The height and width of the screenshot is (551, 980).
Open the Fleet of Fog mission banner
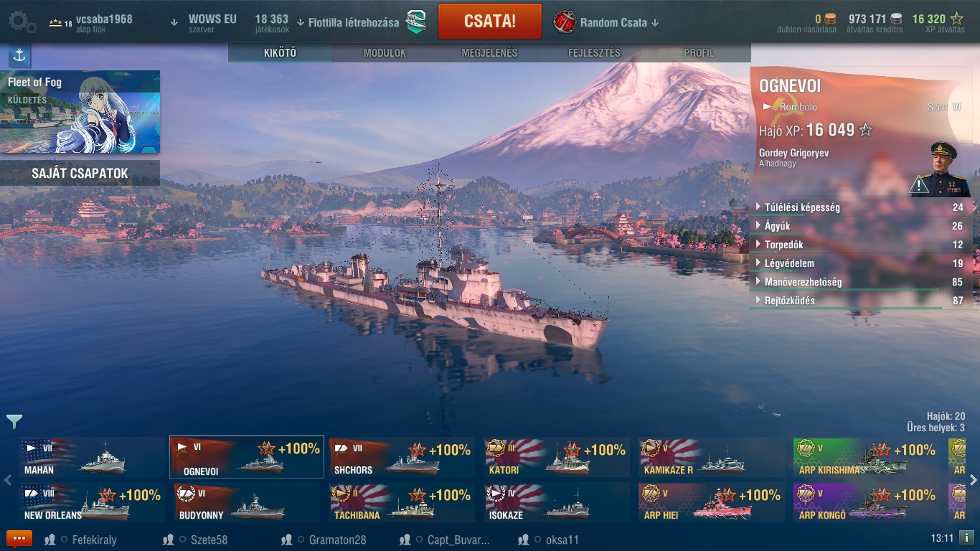(80, 111)
